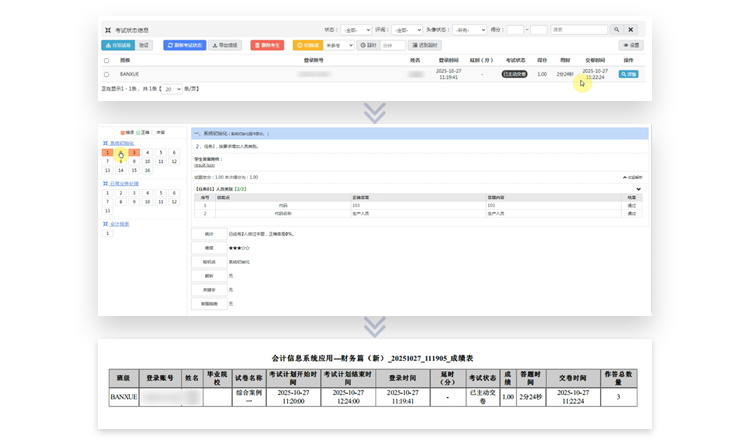Click the 刷新考试状态 refresh button
Viewport: 750px width, 440px height.
184,45
